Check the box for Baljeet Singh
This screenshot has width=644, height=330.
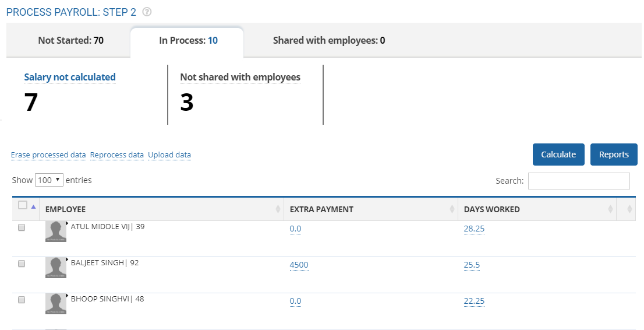coord(22,264)
